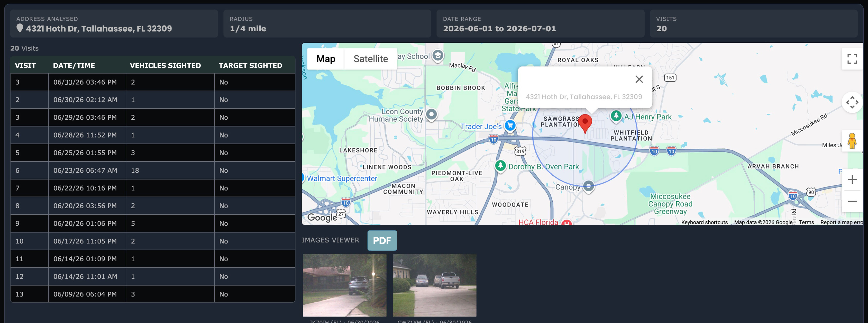Image resolution: width=868 pixels, height=323 pixels.
Task: Click the Canopy place marker
Action: point(588,186)
